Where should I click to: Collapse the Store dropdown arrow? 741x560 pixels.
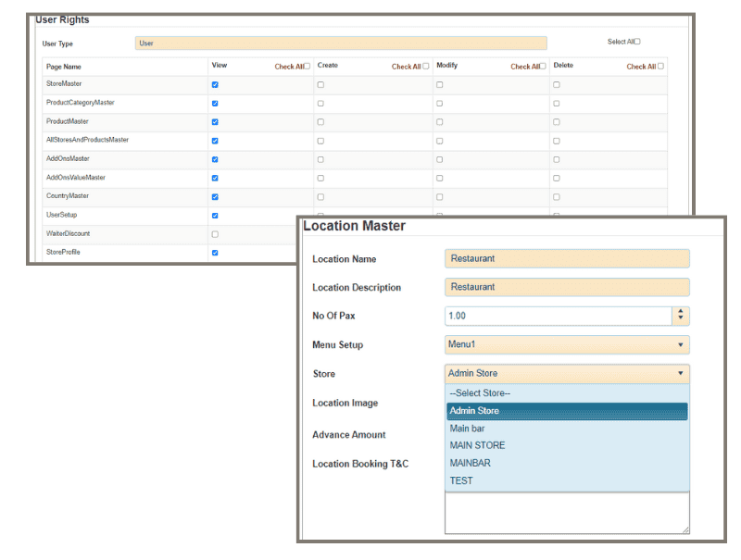(x=681, y=374)
